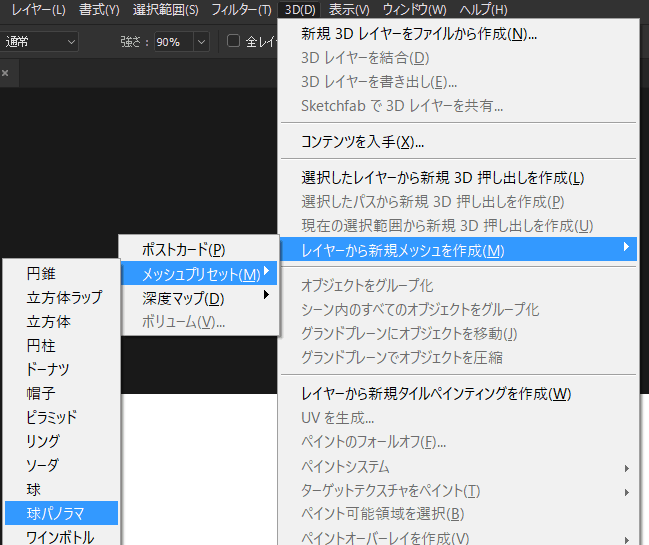Select コンテンツを入手(X)
649x545 pixels.
click(459, 142)
